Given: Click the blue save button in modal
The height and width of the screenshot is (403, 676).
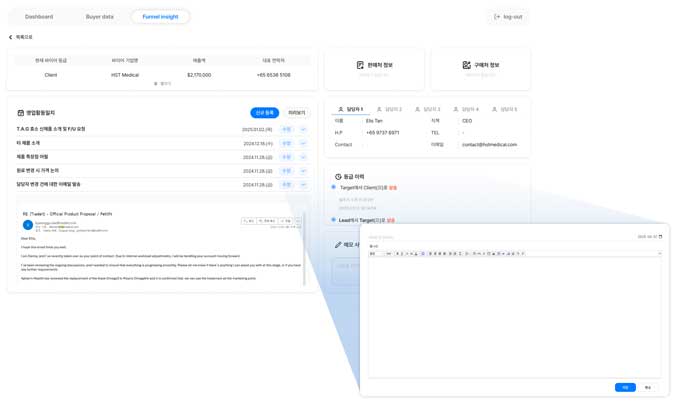Looking at the screenshot, I should [625, 387].
